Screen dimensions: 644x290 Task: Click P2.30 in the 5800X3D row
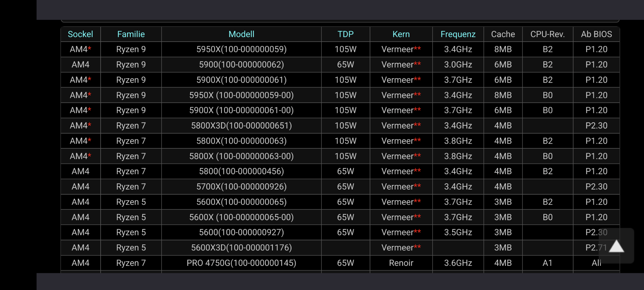click(x=596, y=126)
